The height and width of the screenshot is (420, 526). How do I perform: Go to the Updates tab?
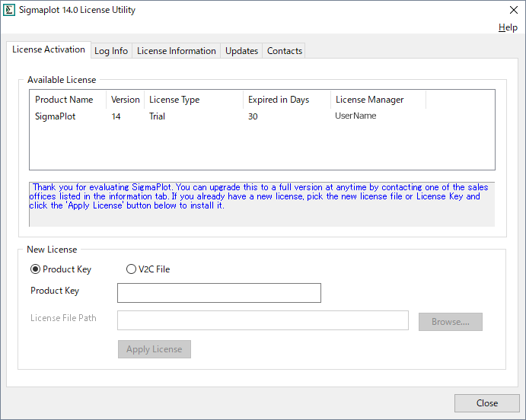(241, 51)
